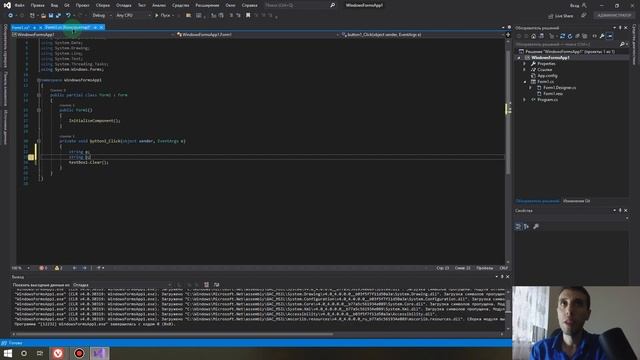Click the Cortana search circle on taskbar
640x360 pixels.
point(24,353)
